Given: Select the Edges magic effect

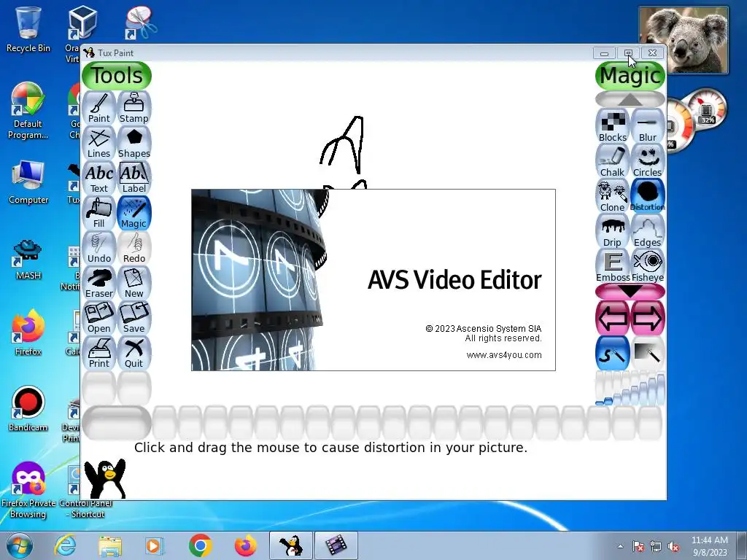Looking at the screenshot, I should point(648,231).
